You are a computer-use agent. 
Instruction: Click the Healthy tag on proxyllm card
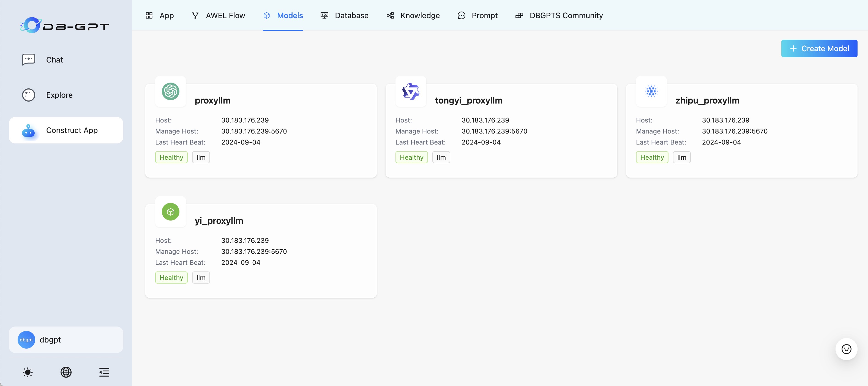pos(171,157)
